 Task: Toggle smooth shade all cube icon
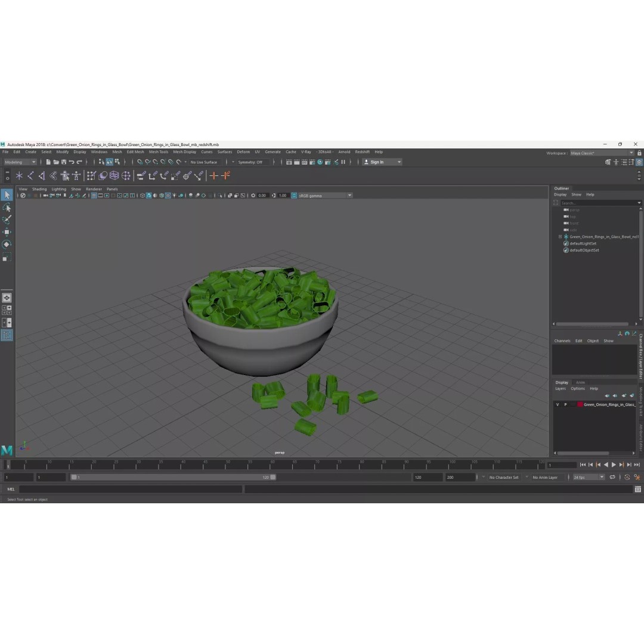[x=148, y=196]
